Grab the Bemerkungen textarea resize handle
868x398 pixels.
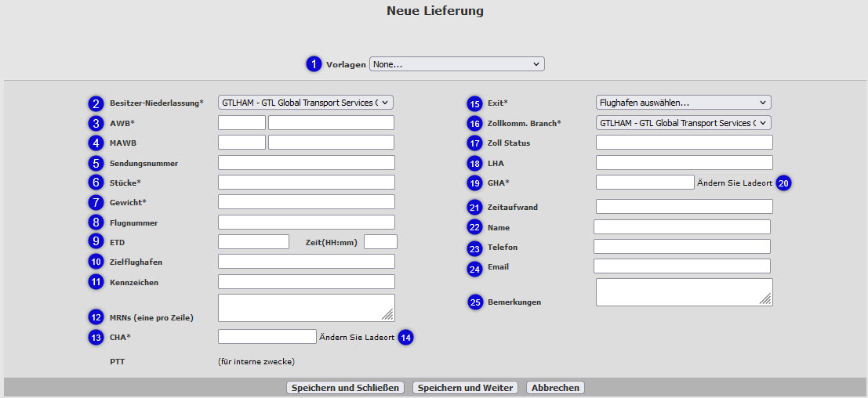tap(765, 299)
